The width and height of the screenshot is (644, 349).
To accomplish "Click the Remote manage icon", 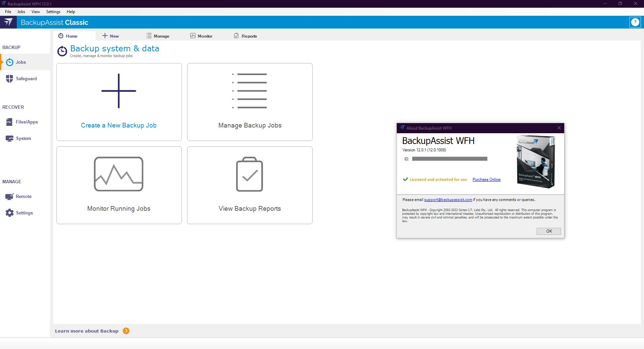I will click(x=9, y=196).
